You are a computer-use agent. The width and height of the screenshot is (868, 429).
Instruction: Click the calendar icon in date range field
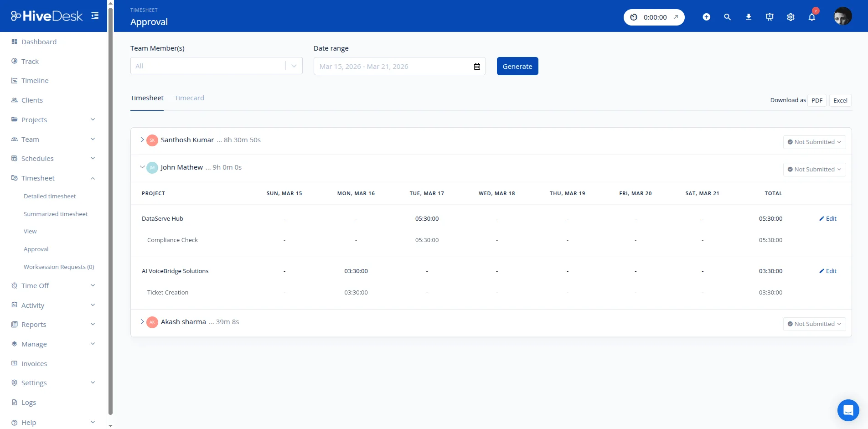(476, 66)
